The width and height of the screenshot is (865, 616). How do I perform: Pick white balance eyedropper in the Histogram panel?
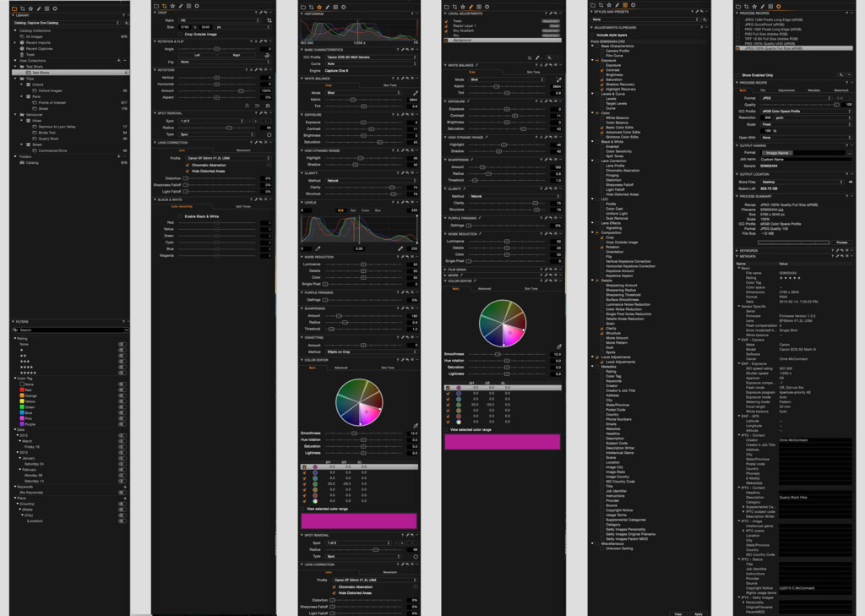tap(415, 93)
